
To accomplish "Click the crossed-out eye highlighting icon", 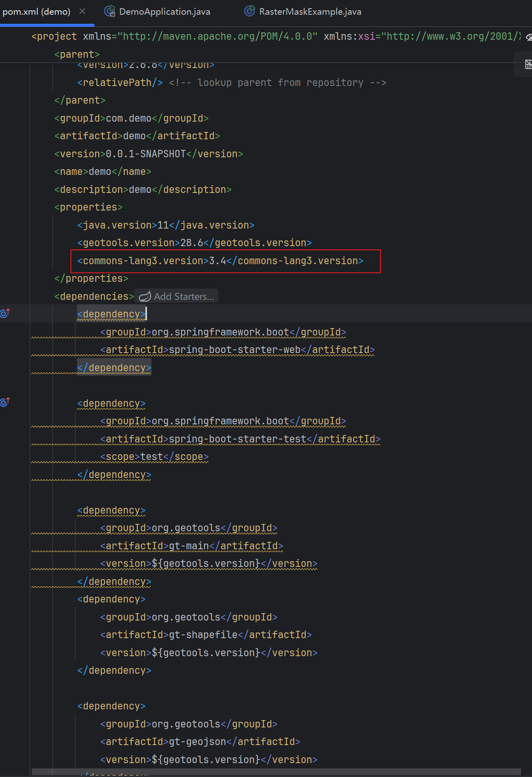I will point(529,37).
